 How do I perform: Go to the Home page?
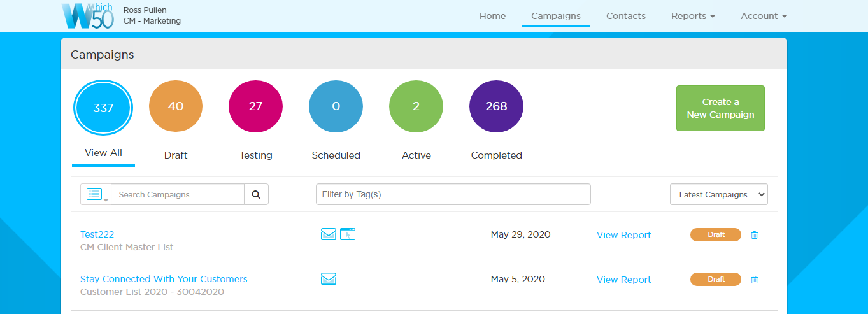492,16
